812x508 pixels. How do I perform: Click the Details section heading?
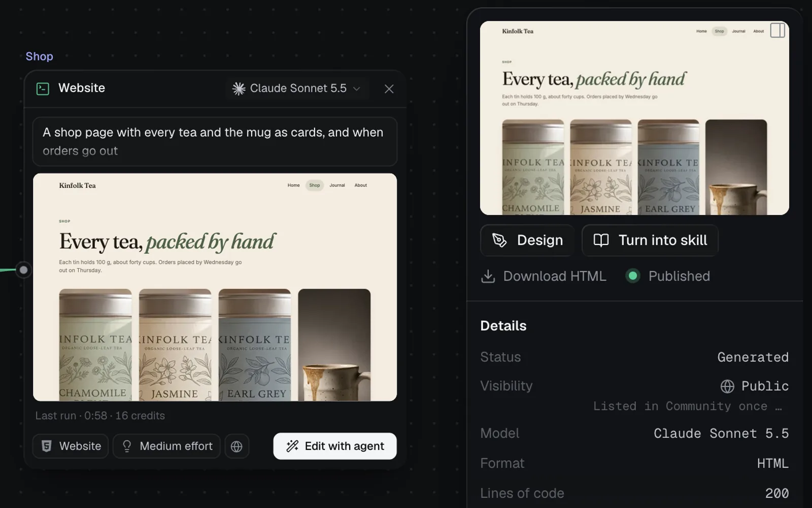point(503,326)
